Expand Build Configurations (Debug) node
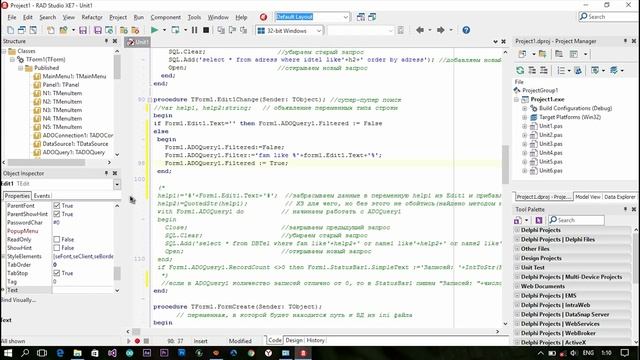The width and height of the screenshot is (640, 360). (x=524, y=108)
